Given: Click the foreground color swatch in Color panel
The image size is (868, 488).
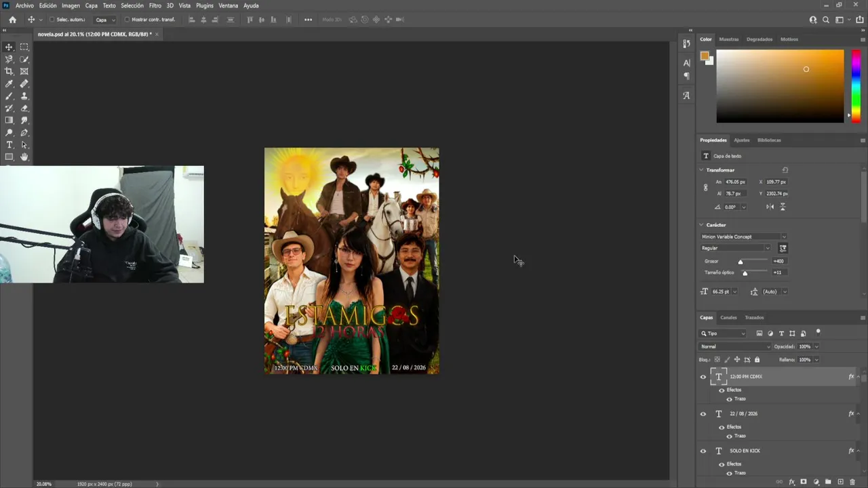Looking at the screenshot, I should pyautogui.click(x=705, y=56).
